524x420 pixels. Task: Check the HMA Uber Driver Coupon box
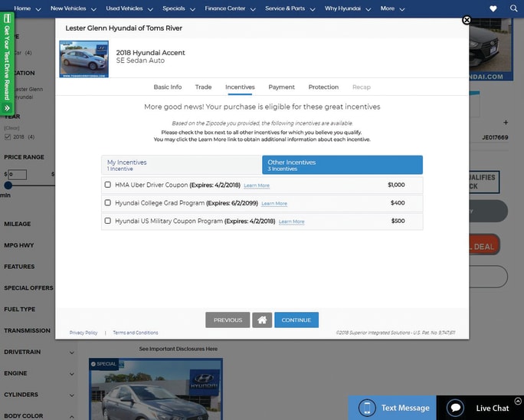(x=108, y=185)
